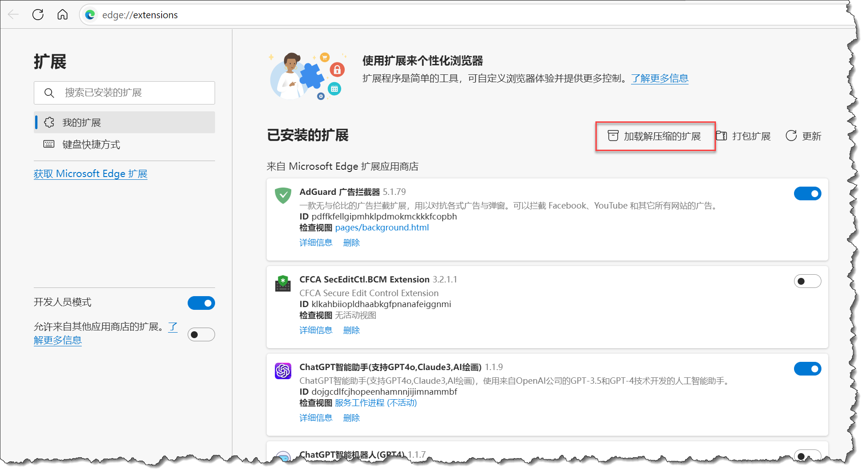Click the CFCA SecEditCtl extension icon

click(x=283, y=283)
